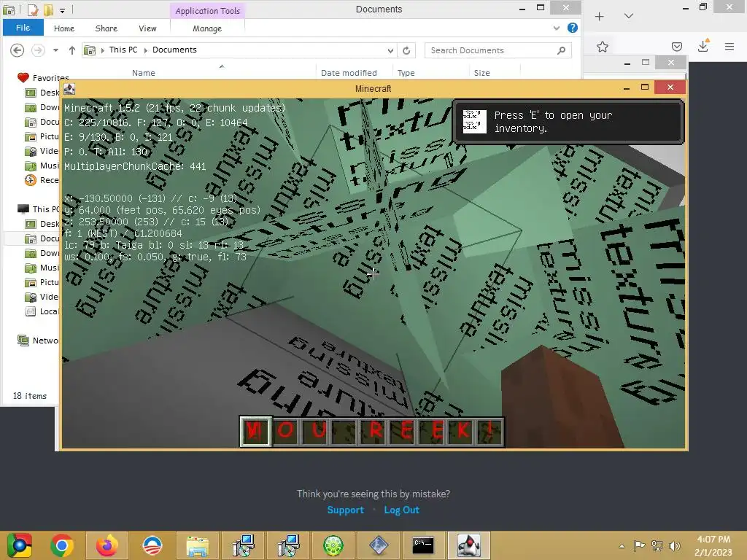Select Music folder under This PC
Screen dimensions: 747x560
coord(42,268)
